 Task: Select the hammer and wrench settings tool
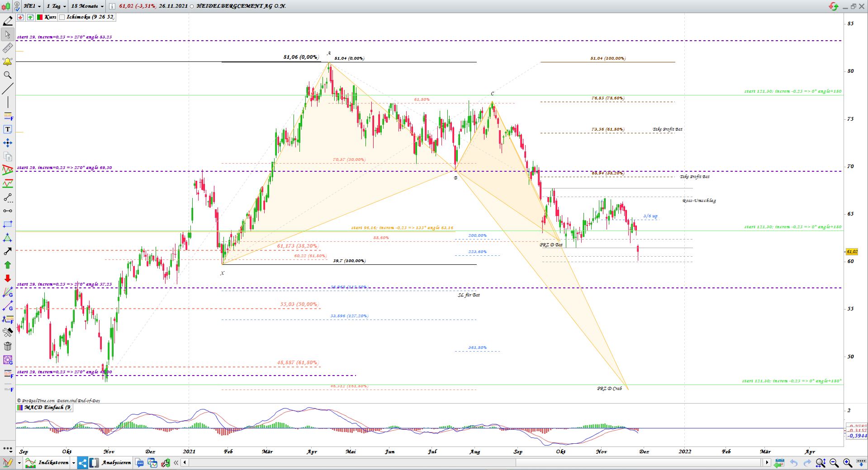pyautogui.click(x=8, y=333)
